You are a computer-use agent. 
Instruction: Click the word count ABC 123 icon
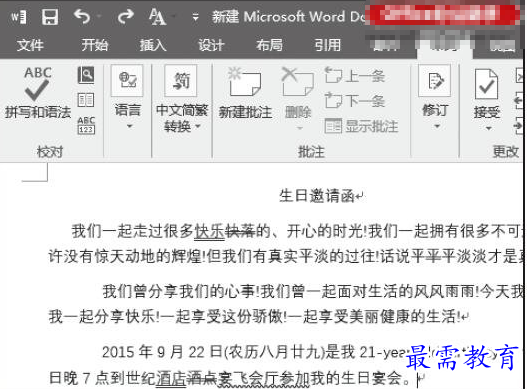86,125
